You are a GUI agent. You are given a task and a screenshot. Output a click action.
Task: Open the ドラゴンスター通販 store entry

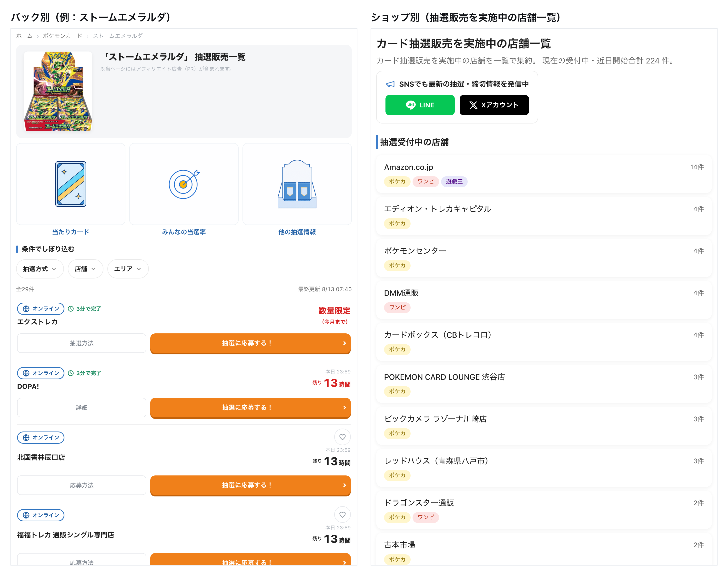pyautogui.click(x=544, y=510)
